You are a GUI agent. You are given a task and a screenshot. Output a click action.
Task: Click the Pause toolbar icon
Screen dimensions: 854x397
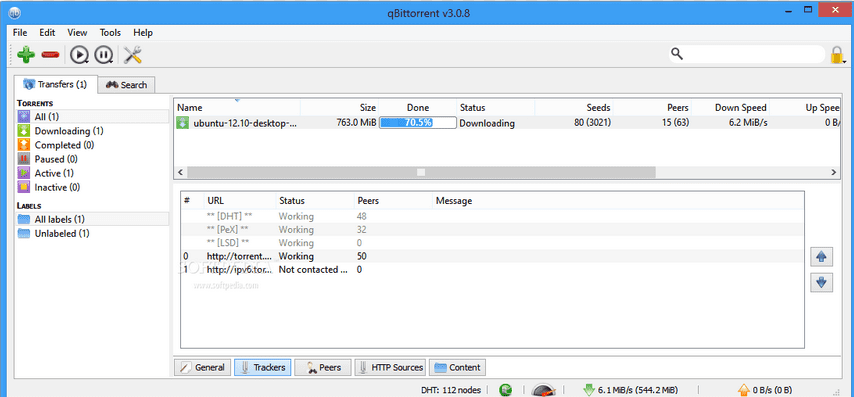[x=103, y=54]
